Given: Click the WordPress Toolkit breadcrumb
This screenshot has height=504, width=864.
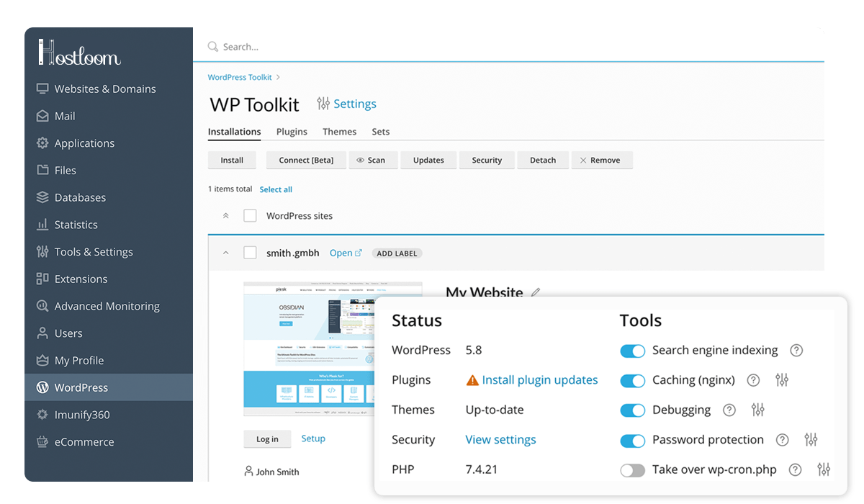Looking at the screenshot, I should [x=240, y=77].
